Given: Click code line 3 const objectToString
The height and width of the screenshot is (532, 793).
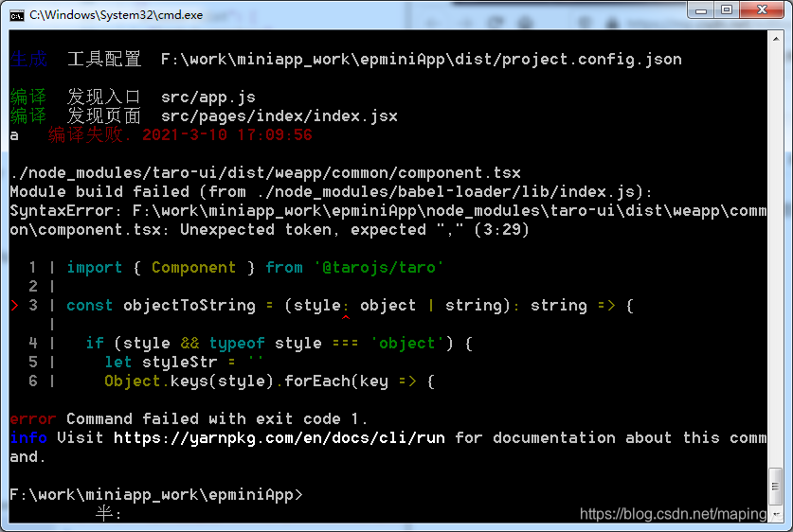Looking at the screenshot, I should pyautogui.click(x=350, y=306).
